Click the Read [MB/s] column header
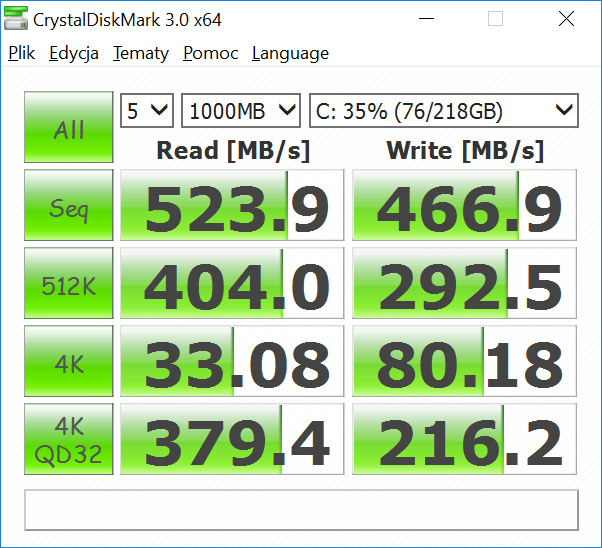Screen dimensions: 602x548 click(x=233, y=151)
